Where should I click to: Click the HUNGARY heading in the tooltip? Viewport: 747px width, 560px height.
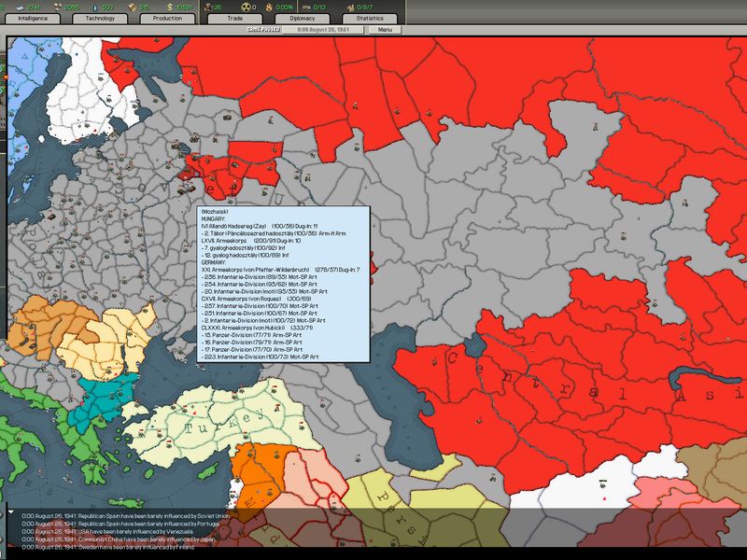(x=213, y=219)
